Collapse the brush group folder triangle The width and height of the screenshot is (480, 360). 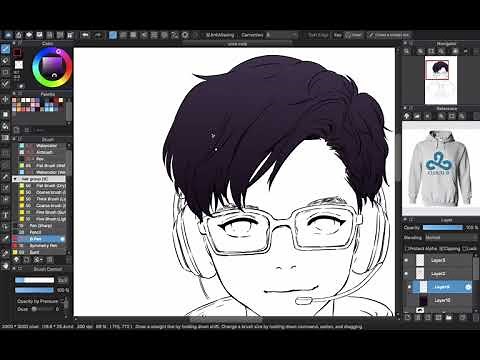tap(15, 179)
